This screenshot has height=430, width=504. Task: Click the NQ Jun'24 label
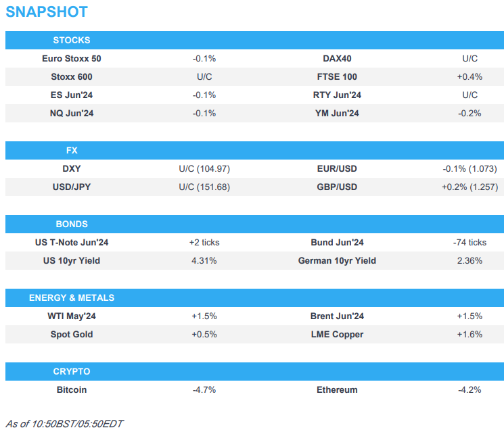coord(72,114)
